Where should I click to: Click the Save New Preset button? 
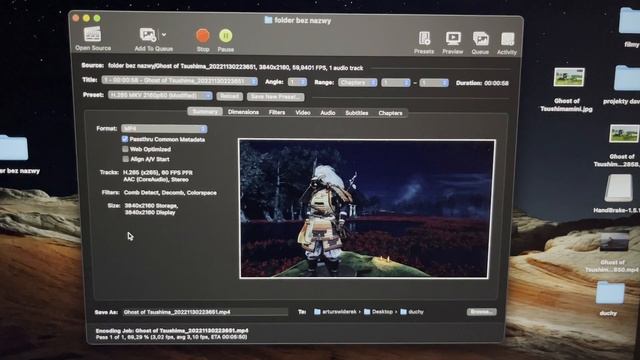click(276, 97)
